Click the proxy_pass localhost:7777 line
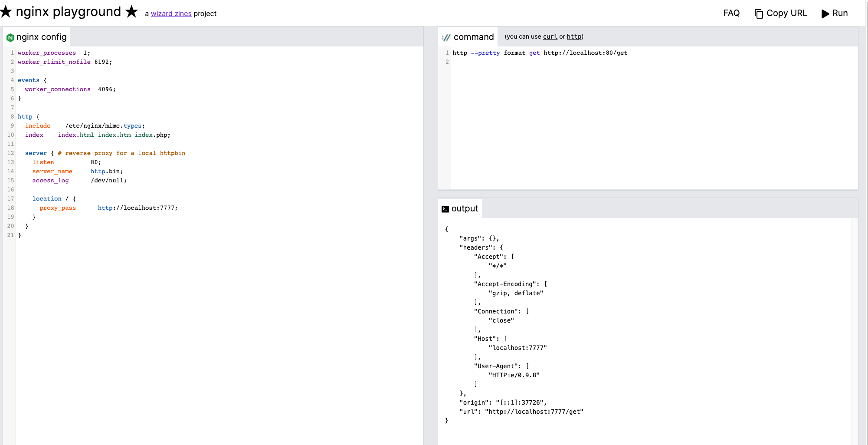 (108, 208)
